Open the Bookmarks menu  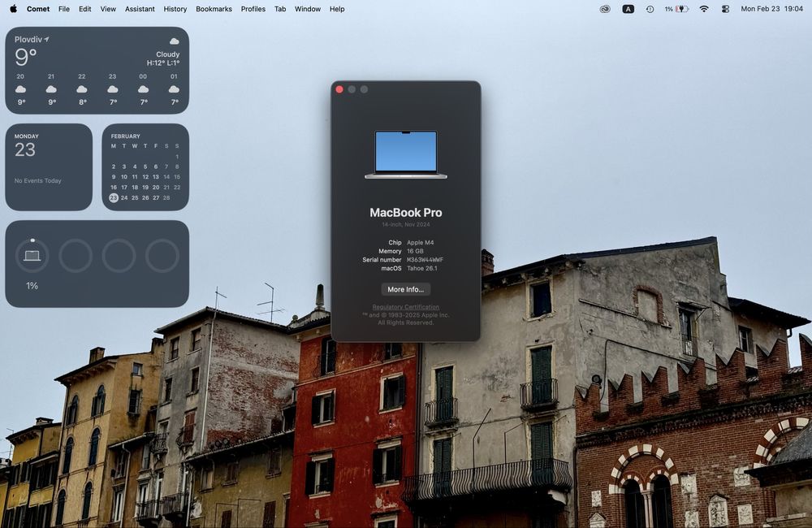[x=214, y=9]
